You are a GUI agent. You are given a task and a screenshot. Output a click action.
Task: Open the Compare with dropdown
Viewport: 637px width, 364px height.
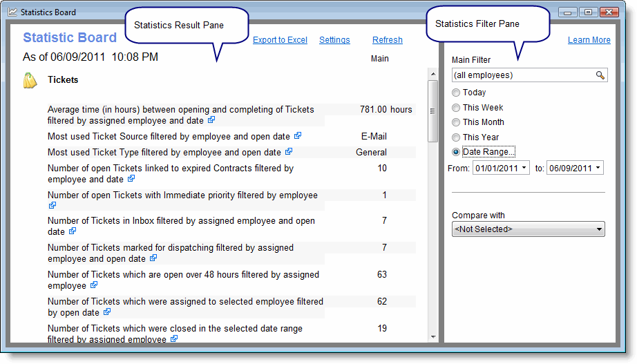pos(598,229)
